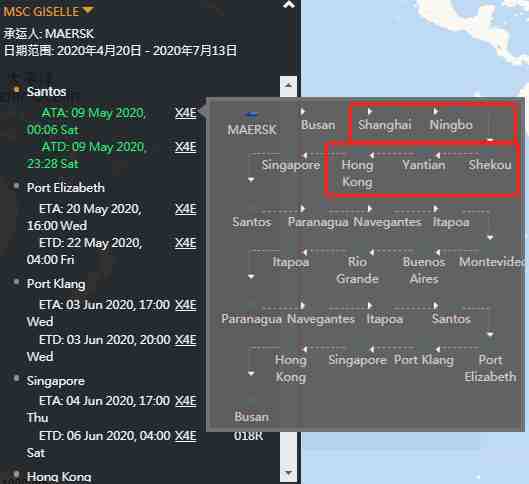529x484 pixels.
Task: Click the date range text 2020年4月20日 - 2020年7月13日
Action: coord(120,51)
